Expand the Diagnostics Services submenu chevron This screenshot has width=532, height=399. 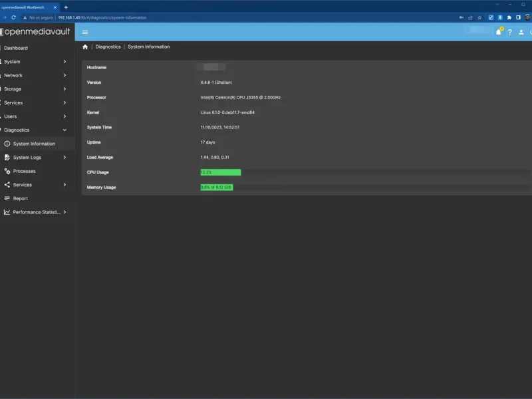coord(65,185)
